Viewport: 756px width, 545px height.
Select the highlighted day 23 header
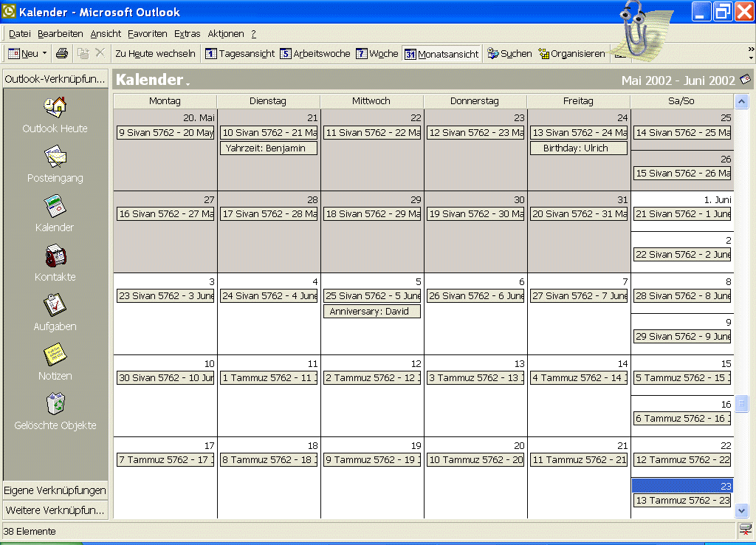tap(682, 486)
